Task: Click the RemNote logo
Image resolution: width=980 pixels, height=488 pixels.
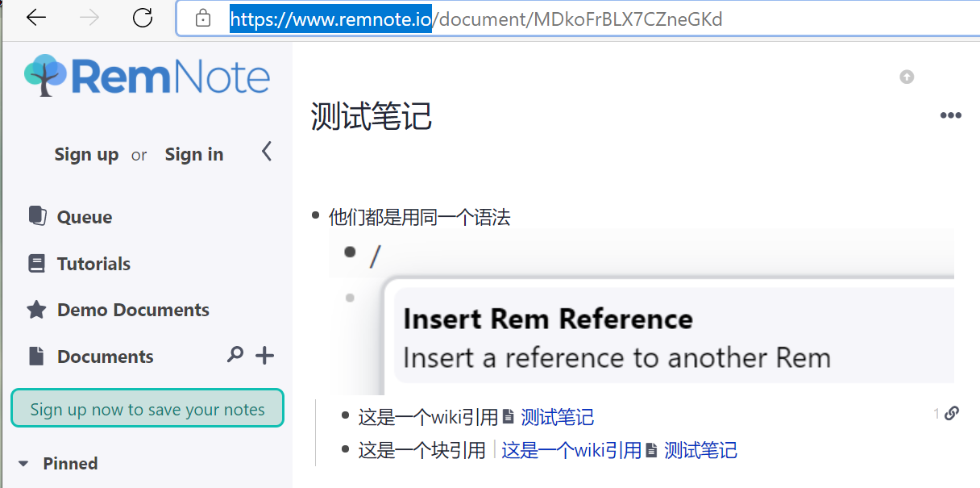Action: (147, 75)
